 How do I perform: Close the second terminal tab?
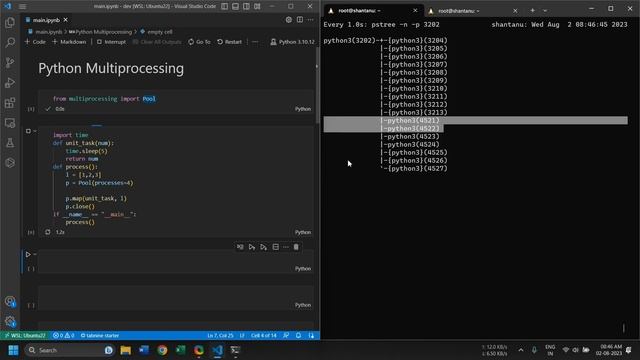[515, 11]
